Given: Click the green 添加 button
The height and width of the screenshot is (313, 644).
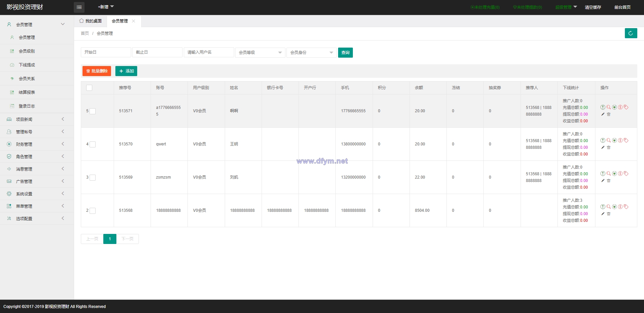Looking at the screenshot, I should coord(126,71).
